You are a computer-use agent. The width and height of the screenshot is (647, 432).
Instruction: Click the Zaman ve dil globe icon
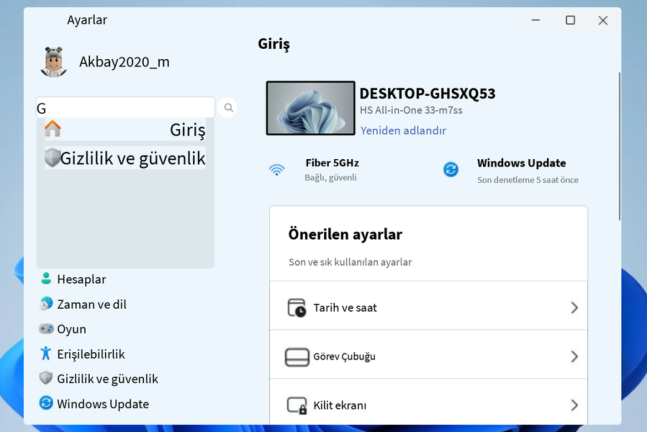(x=46, y=304)
